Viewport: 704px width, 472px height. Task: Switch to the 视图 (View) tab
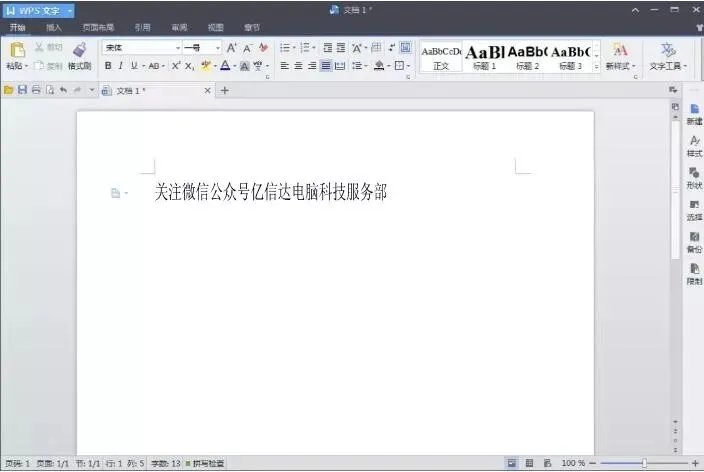(x=216, y=27)
